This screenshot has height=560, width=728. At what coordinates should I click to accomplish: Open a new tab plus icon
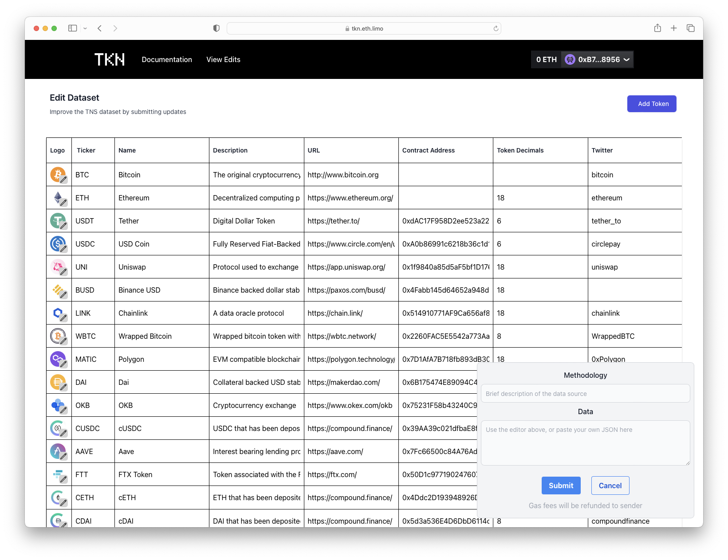click(x=674, y=28)
